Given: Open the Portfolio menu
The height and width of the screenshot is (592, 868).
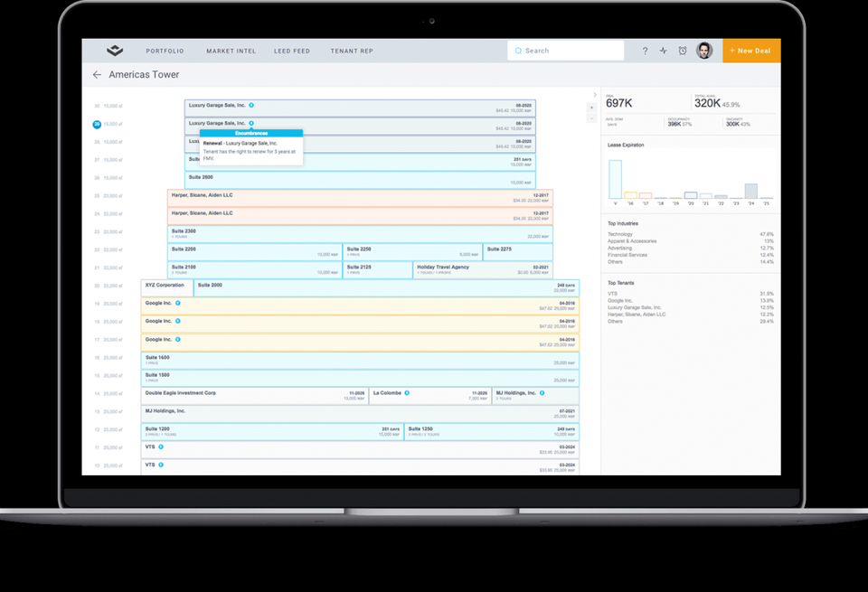Looking at the screenshot, I should [x=165, y=51].
